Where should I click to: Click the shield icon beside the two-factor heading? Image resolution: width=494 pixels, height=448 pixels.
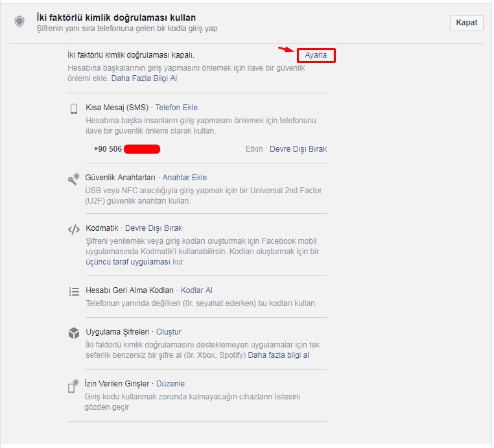(19, 22)
